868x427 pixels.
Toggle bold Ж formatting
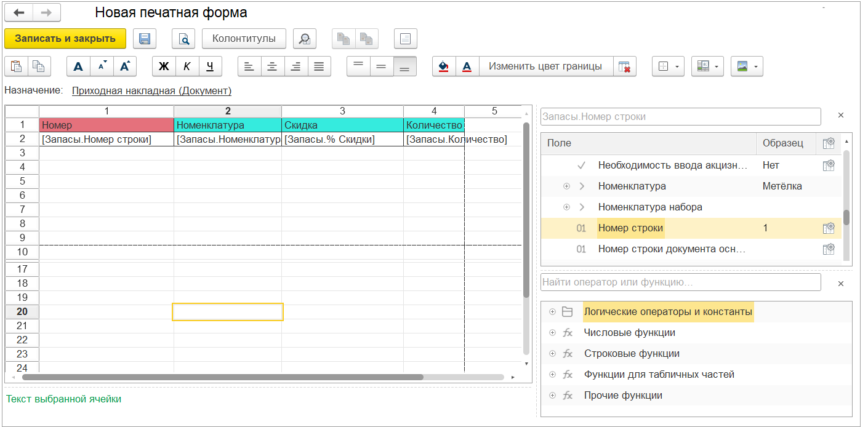click(x=164, y=66)
